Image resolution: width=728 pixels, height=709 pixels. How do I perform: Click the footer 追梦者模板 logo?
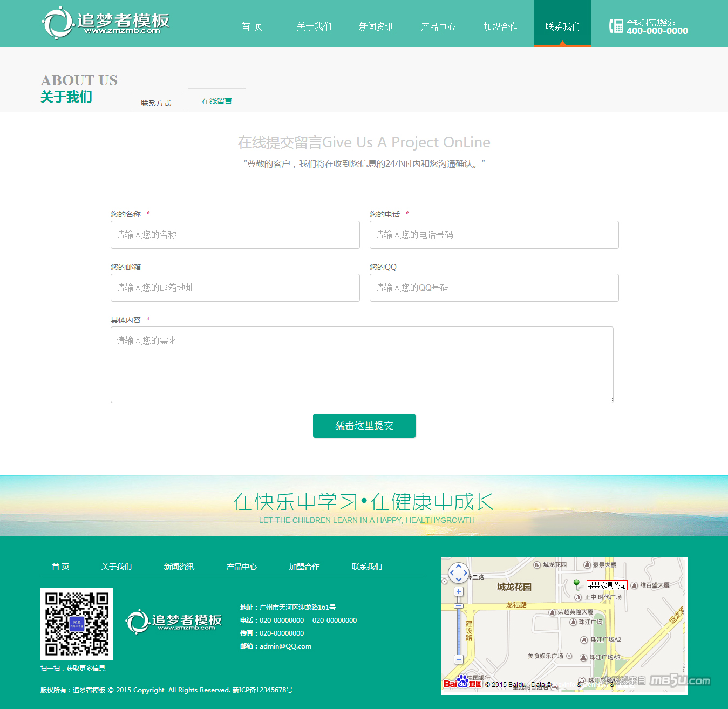tap(174, 622)
